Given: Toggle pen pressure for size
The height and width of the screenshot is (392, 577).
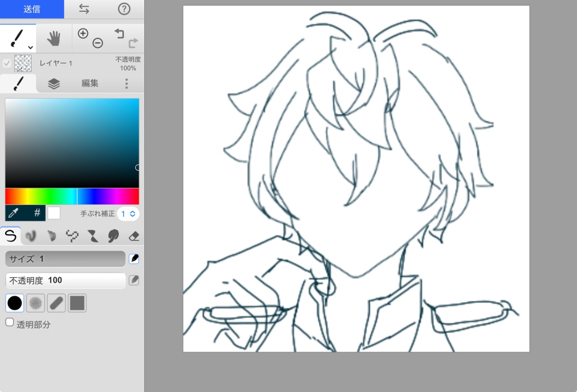Looking at the screenshot, I should [x=134, y=259].
